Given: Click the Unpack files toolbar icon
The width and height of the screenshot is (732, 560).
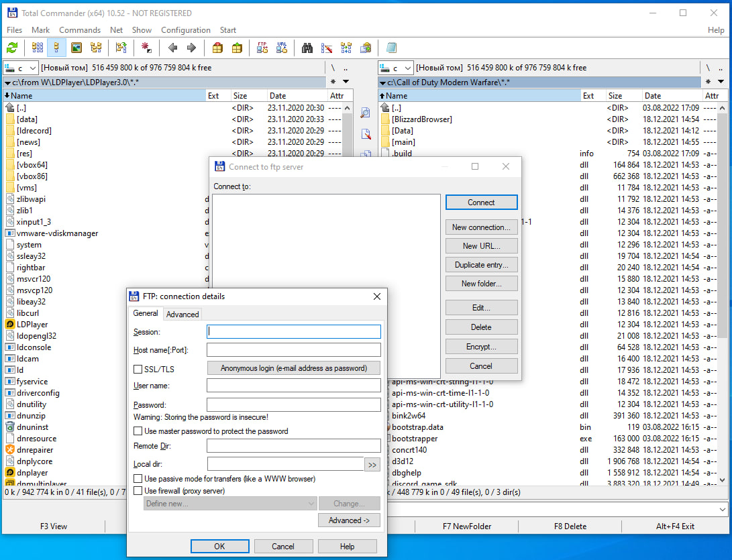Looking at the screenshot, I should [x=237, y=48].
